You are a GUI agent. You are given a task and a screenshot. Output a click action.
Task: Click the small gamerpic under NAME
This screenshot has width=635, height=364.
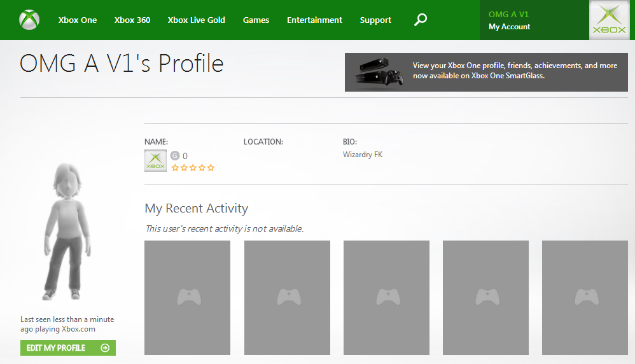tap(155, 161)
